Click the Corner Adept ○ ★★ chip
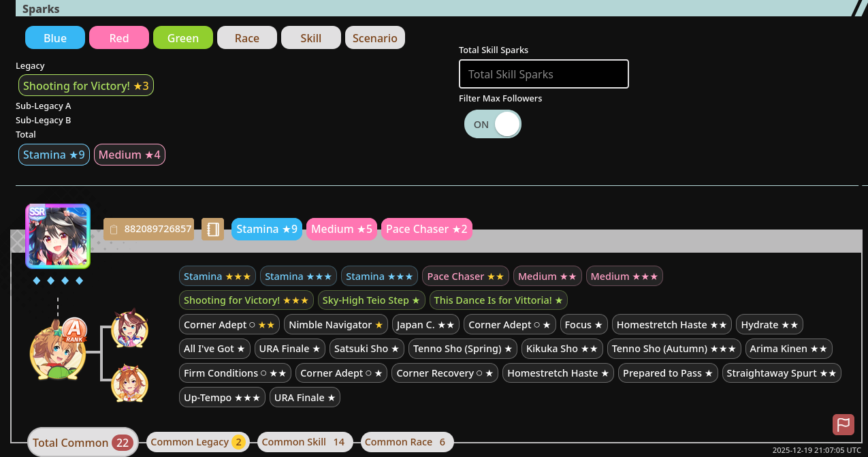Image resolution: width=868 pixels, height=457 pixels. click(x=229, y=325)
